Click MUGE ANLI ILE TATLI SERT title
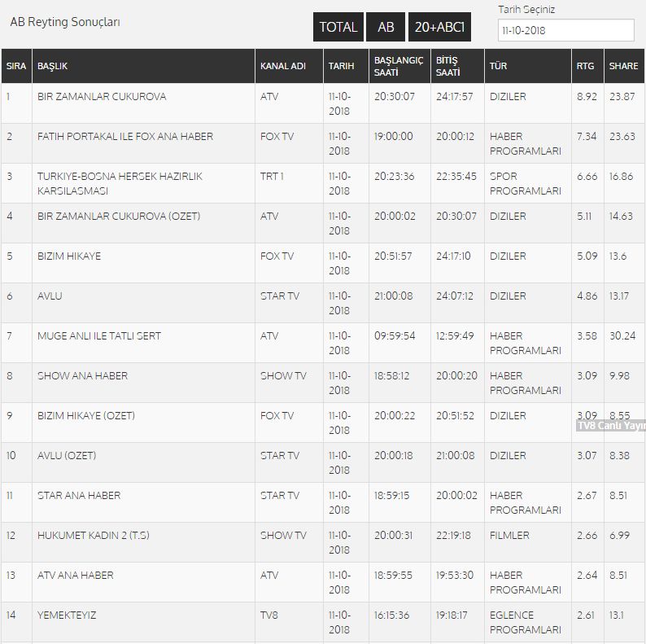Screen dimensions: 646x644 click(x=99, y=336)
